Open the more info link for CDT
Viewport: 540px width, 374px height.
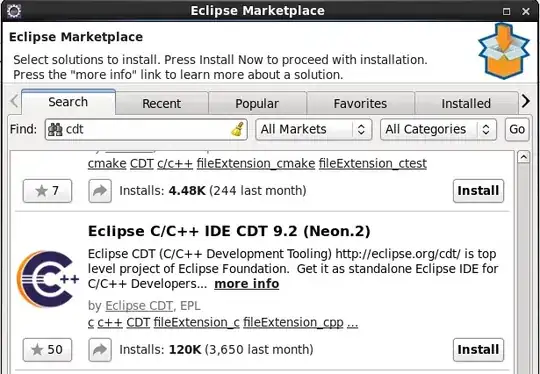247,284
